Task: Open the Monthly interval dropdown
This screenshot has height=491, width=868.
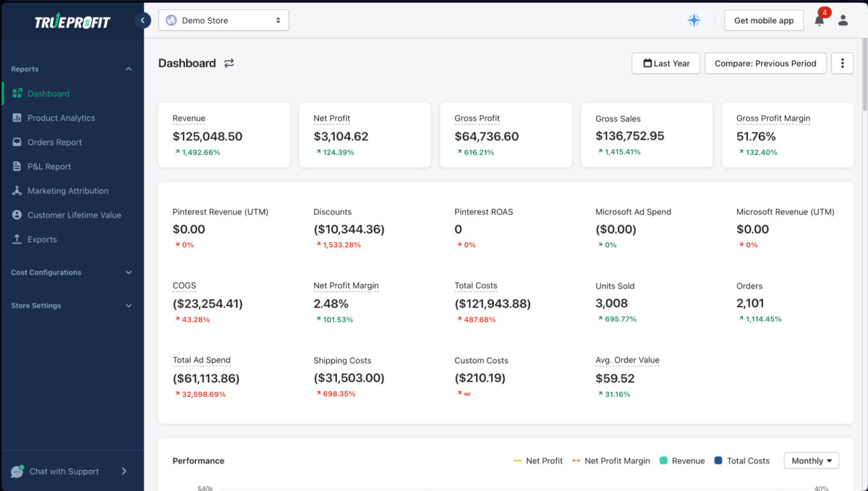Action: pyautogui.click(x=811, y=461)
